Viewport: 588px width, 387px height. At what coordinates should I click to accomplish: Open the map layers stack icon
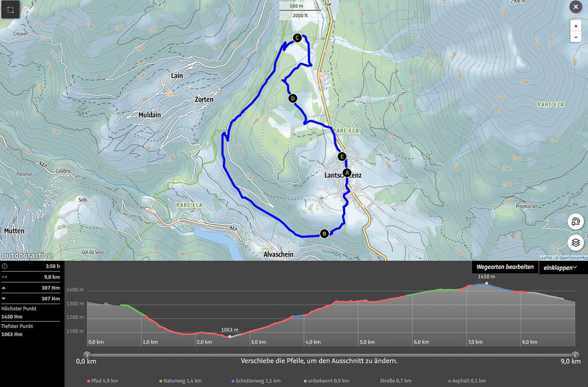[x=576, y=243]
